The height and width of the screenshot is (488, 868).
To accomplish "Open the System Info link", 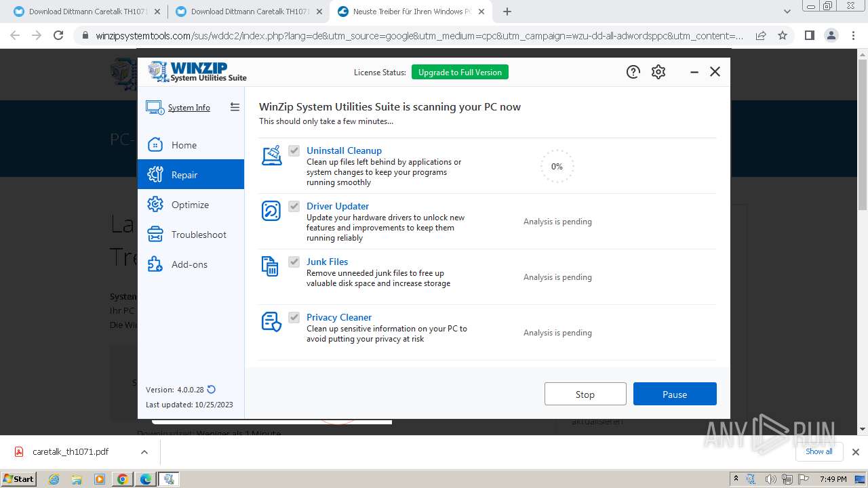I will point(189,108).
